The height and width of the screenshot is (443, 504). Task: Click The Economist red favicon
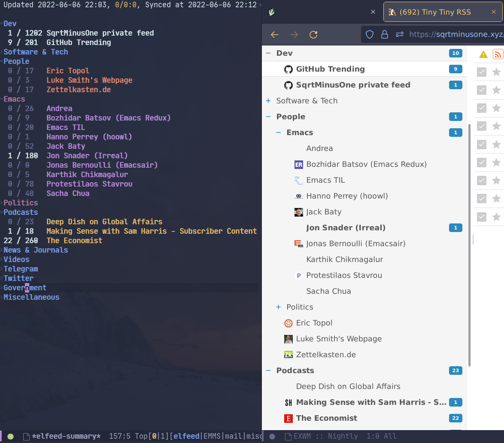(288, 418)
